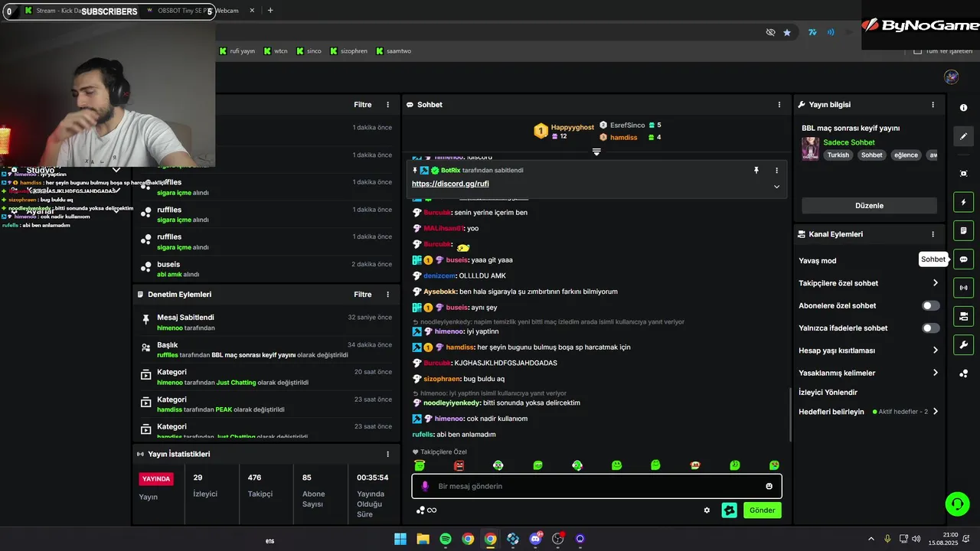Click Filtre in Denetim Eylemleri panel
This screenshot has width=980, height=551.
click(363, 295)
